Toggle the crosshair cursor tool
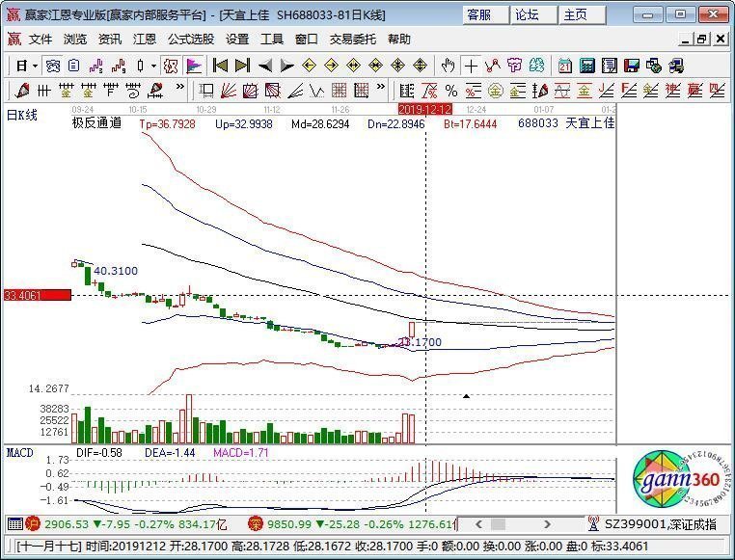The width and height of the screenshot is (735, 560). click(x=471, y=66)
